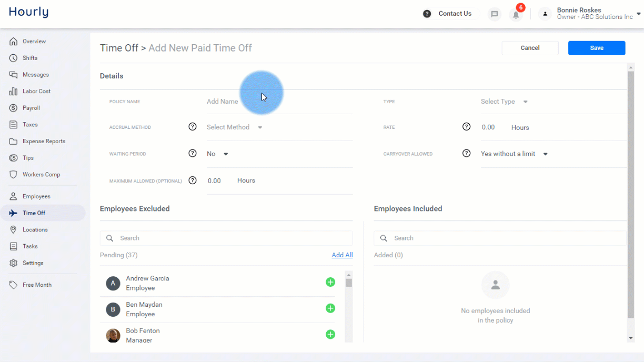This screenshot has width=644, height=362.
Task: Add Bob Fenton with the green plus
Action: 330,334
